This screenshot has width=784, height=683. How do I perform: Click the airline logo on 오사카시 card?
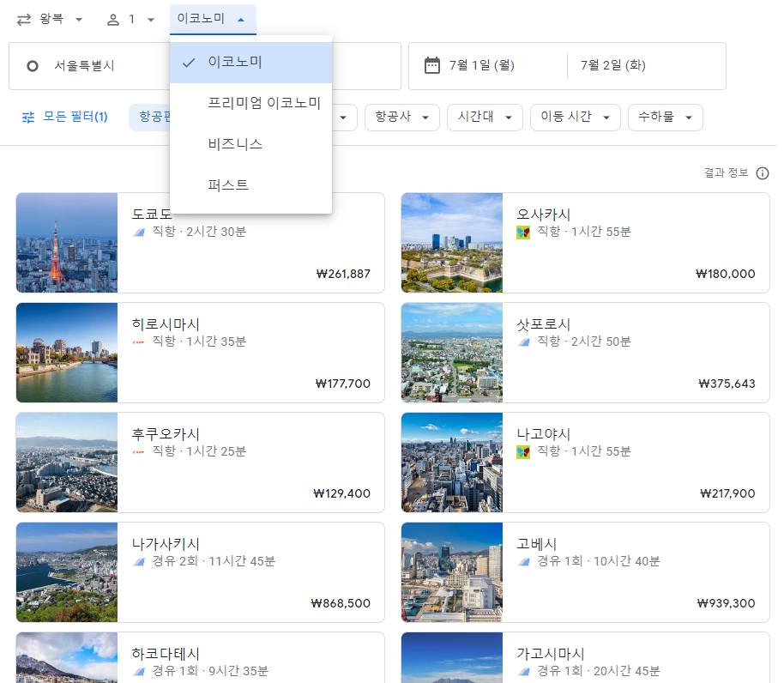(x=523, y=233)
